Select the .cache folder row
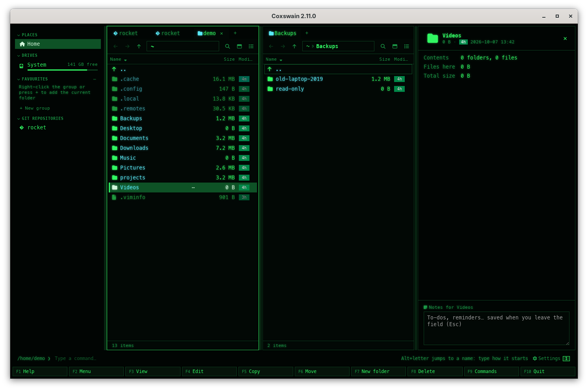This screenshot has height=390, width=588. tap(183, 79)
